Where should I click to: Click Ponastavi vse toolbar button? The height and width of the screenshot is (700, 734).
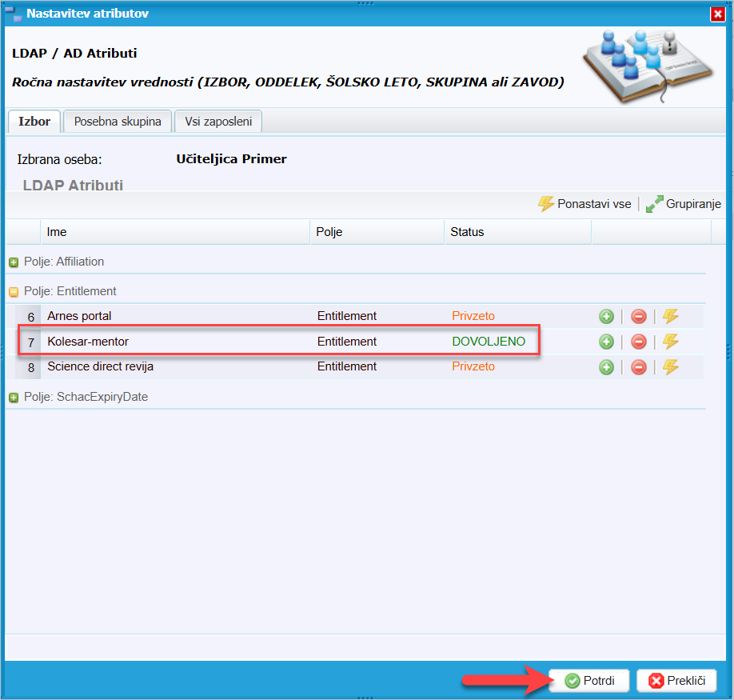584,204
